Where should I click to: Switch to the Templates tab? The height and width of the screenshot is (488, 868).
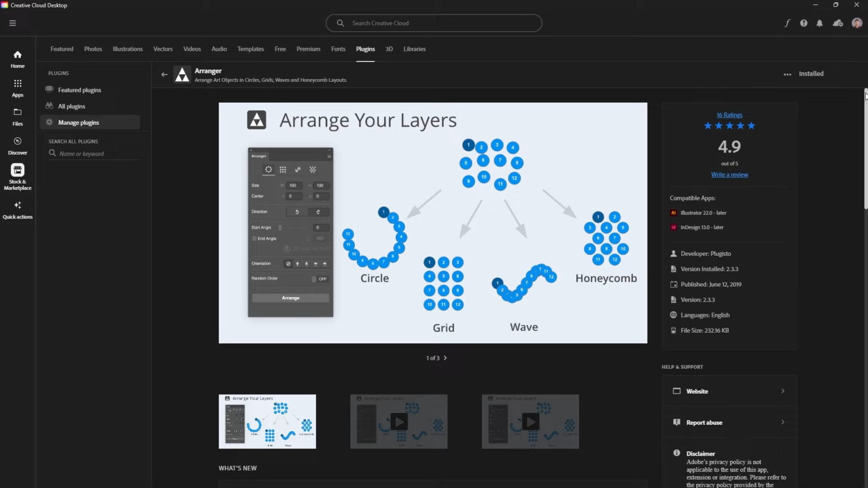250,49
